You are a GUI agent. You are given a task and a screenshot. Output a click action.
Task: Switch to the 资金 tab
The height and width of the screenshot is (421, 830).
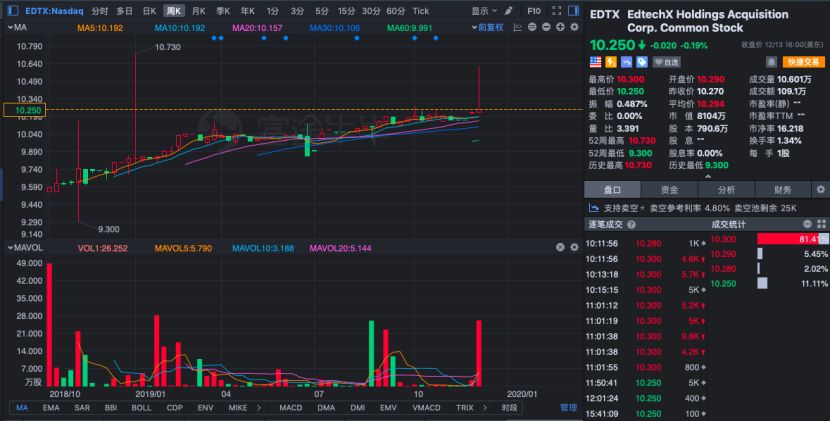pos(669,189)
